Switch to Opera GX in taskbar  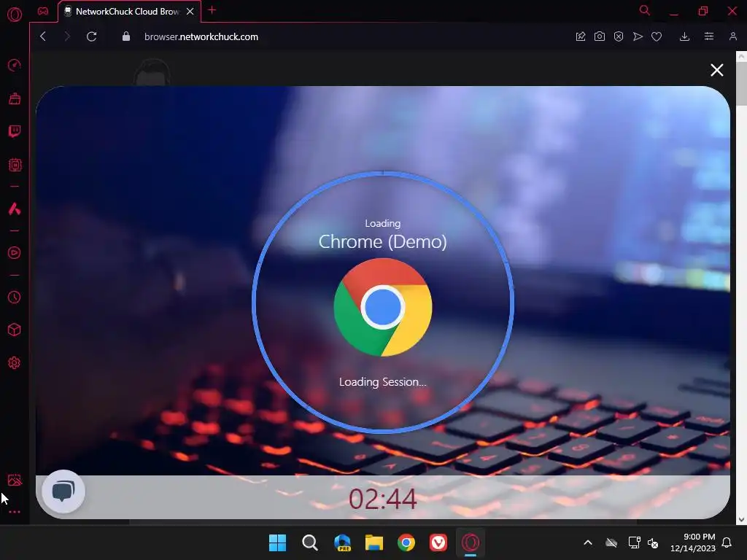point(471,542)
